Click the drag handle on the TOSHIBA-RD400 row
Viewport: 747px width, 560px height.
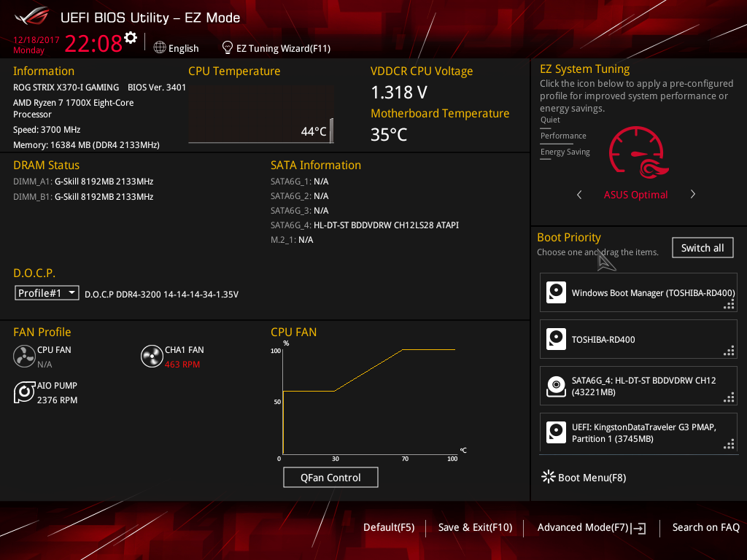click(729, 351)
